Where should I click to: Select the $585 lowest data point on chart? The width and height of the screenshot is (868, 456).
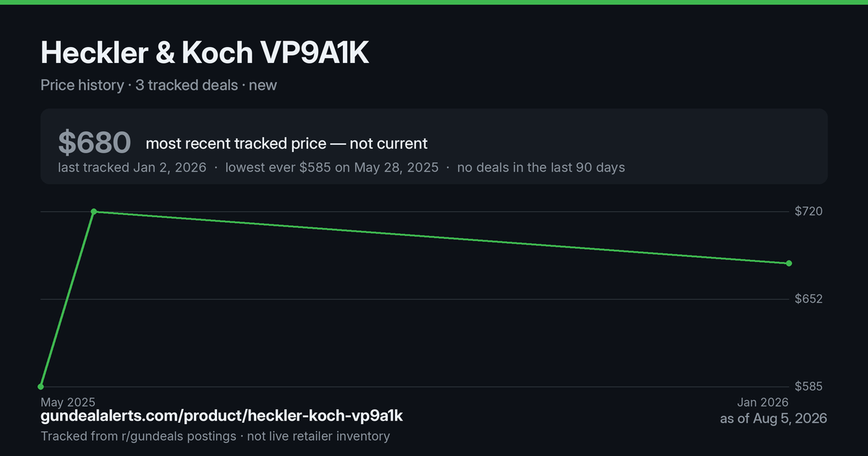(x=41, y=386)
